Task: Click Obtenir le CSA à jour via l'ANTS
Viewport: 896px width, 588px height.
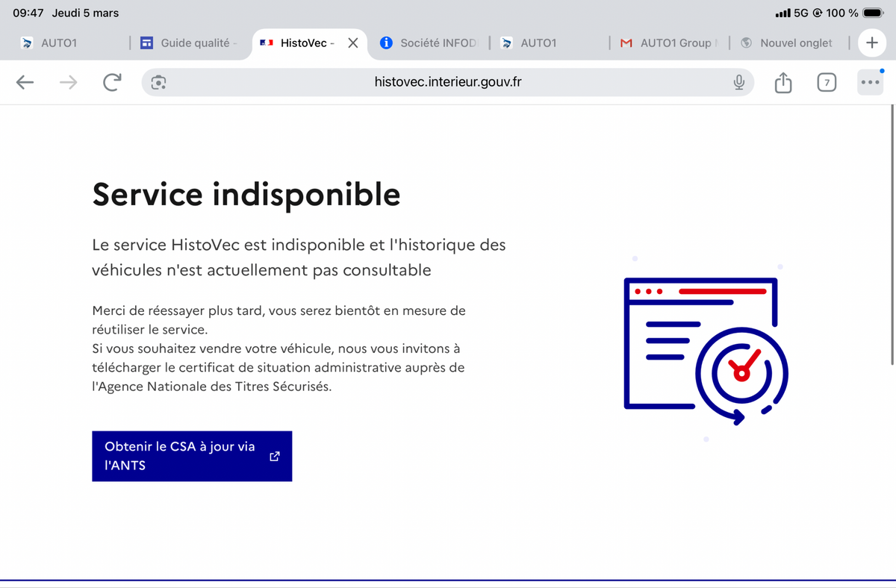Action: [192, 456]
